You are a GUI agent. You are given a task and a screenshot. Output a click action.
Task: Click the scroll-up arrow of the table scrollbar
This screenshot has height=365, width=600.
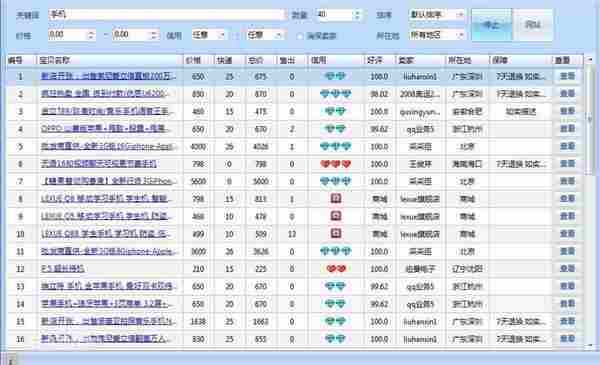tap(590, 60)
